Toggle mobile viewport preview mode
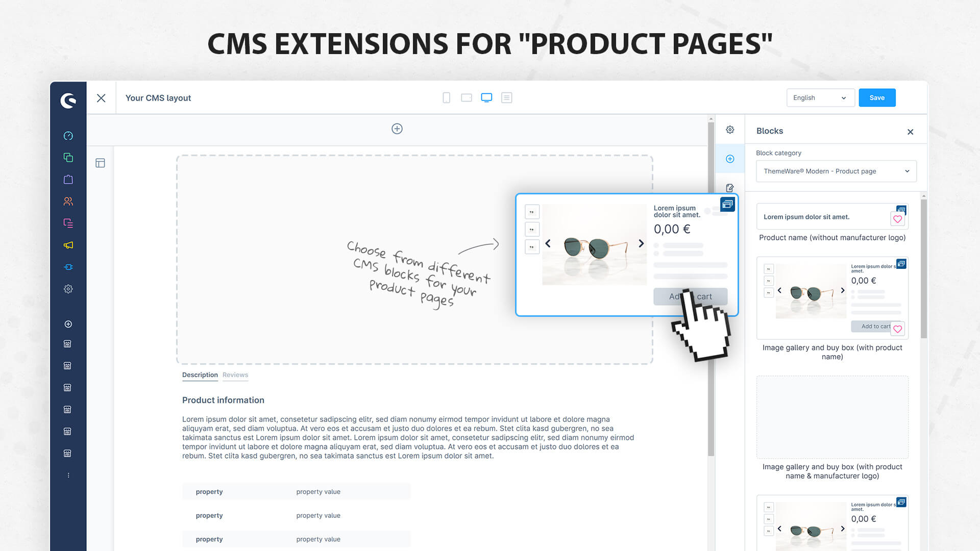This screenshot has height=551, width=980. coord(446,97)
